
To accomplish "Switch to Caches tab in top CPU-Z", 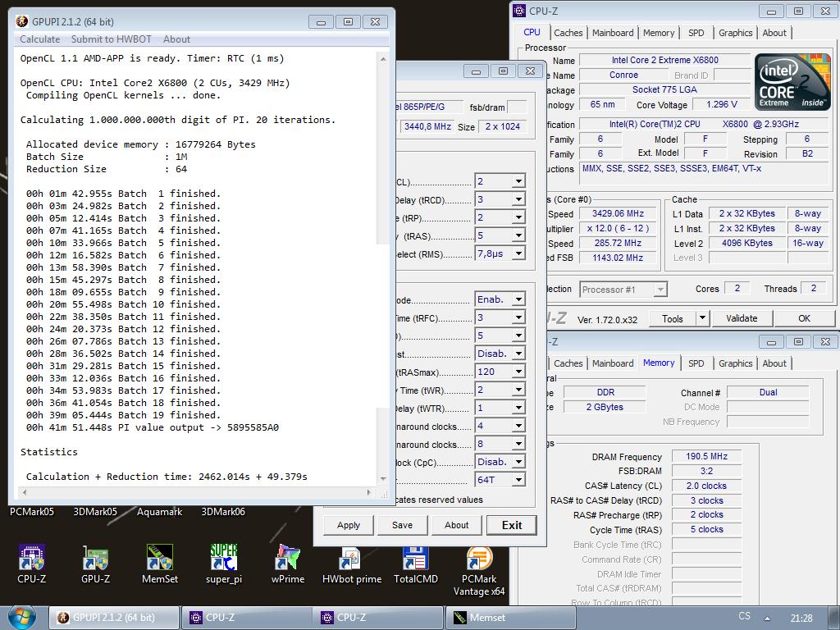I will coord(568,33).
